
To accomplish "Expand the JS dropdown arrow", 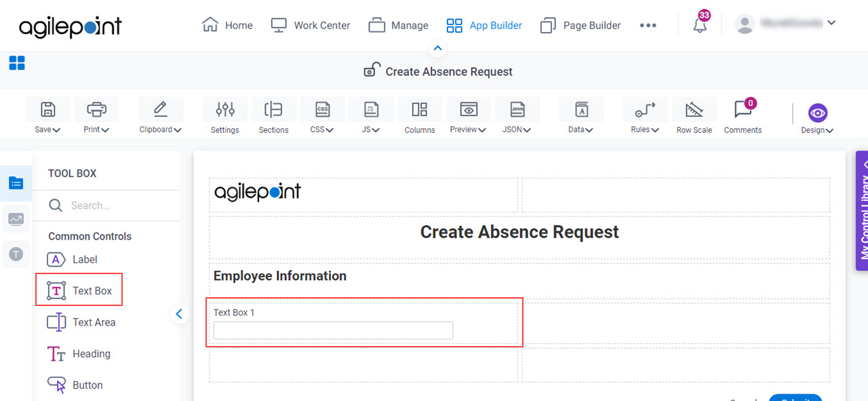I will pyautogui.click(x=376, y=130).
